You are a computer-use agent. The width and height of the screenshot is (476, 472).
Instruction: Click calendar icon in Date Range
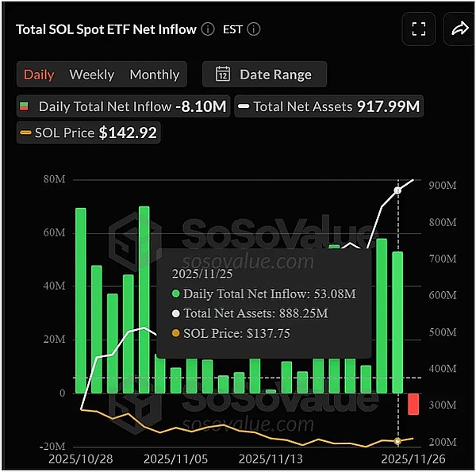tap(223, 75)
